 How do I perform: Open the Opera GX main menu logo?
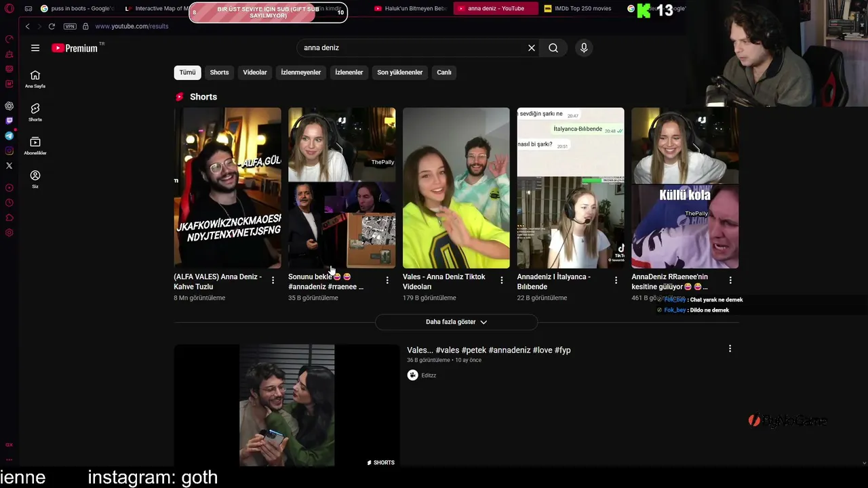pyautogui.click(x=9, y=9)
